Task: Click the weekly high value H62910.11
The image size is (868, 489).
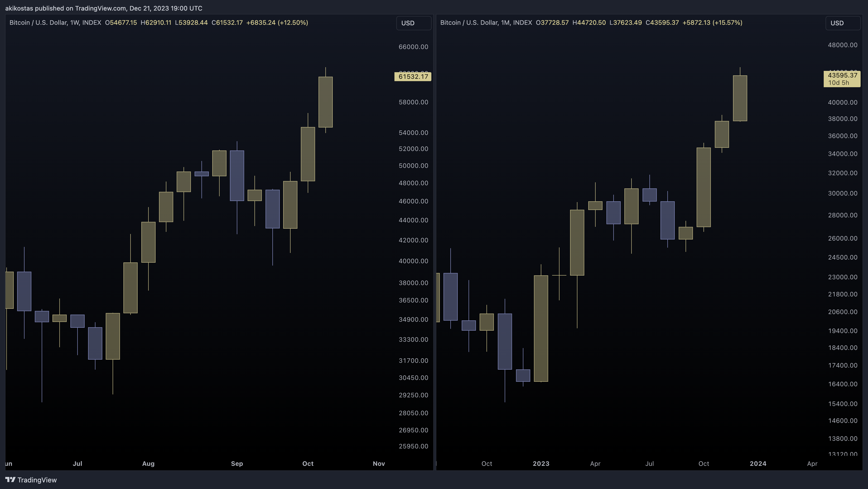Action: [156, 23]
